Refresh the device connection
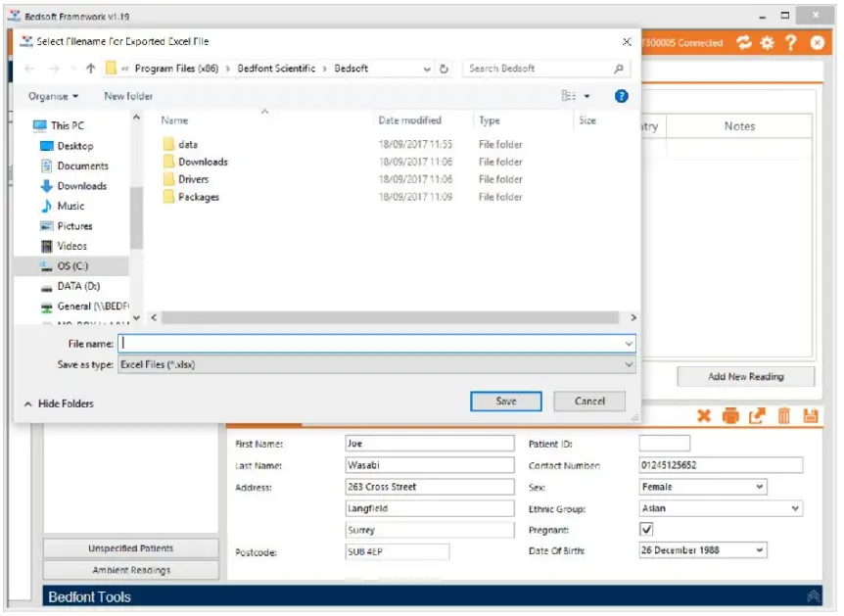The image size is (844, 616). 742,43
